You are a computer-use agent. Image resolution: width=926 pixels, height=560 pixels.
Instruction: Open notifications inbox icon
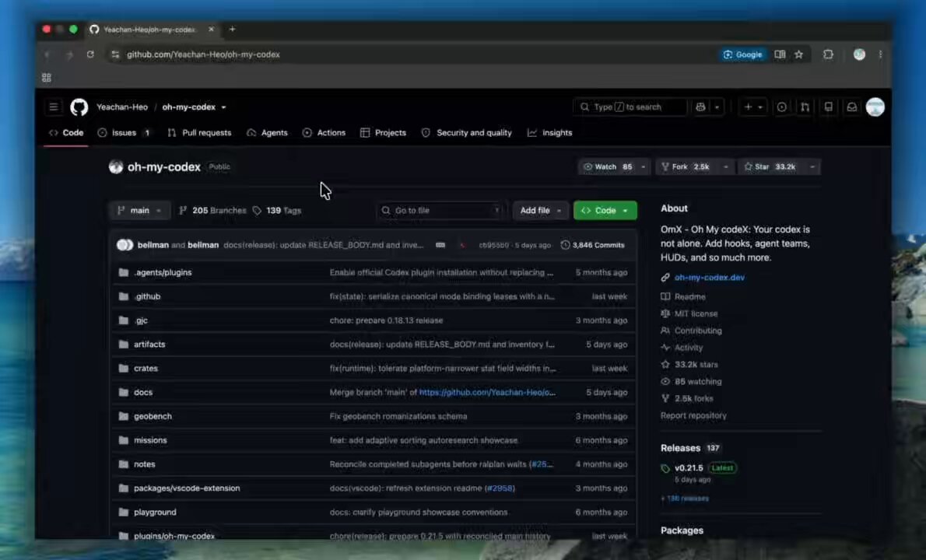[x=851, y=107]
